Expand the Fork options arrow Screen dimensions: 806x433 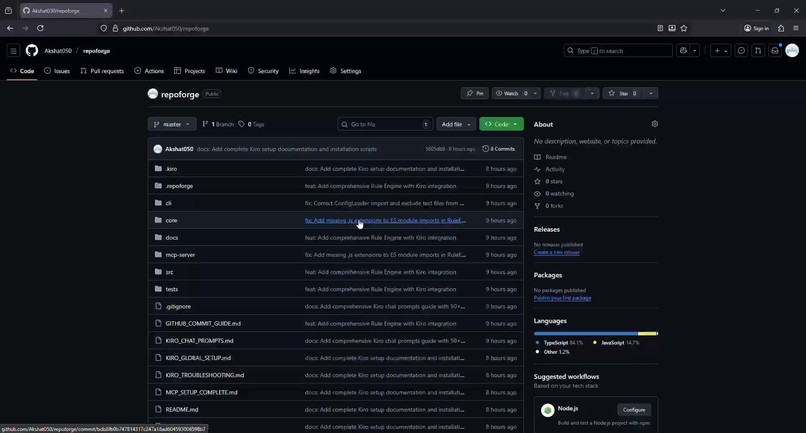point(592,94)
